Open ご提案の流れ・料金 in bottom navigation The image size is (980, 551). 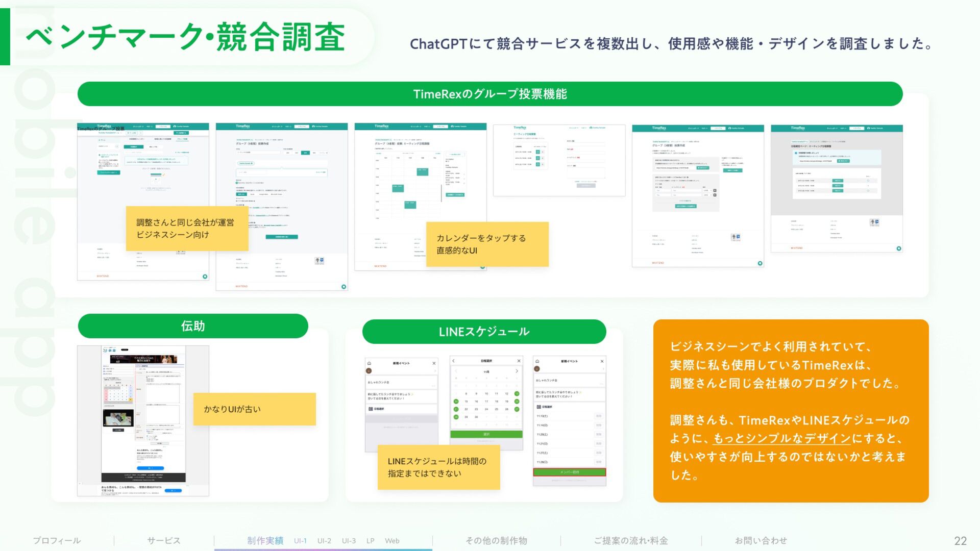pyautogui.click(x=631, y=541)
